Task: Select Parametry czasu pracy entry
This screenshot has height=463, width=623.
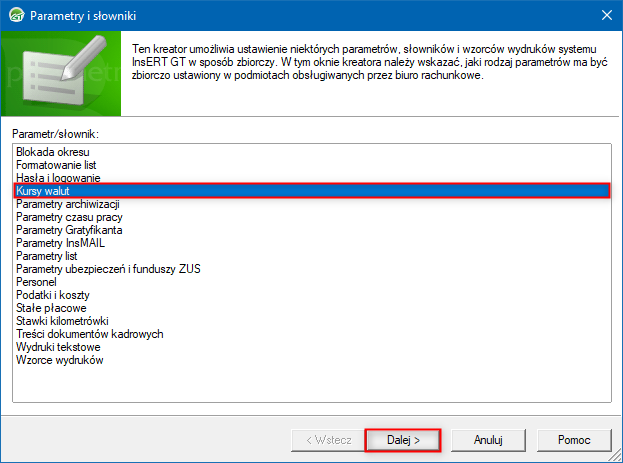Action: click(x=312, y=217)
